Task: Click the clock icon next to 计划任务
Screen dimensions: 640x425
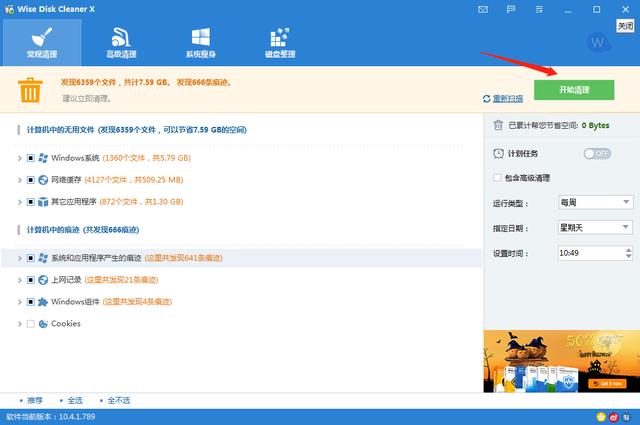Action: coord(498,154)
